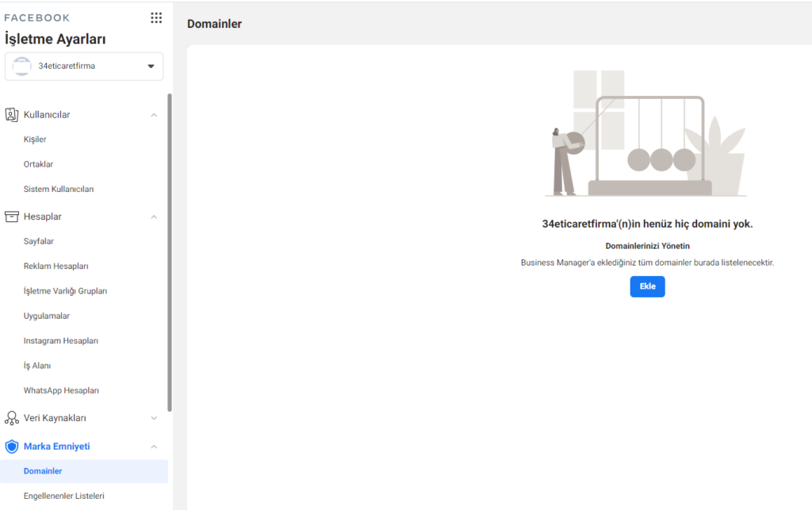This screenshot has width=812, height=510.
Task: Click the Marka Emniyeti section header text
Action: click(57, 447)
